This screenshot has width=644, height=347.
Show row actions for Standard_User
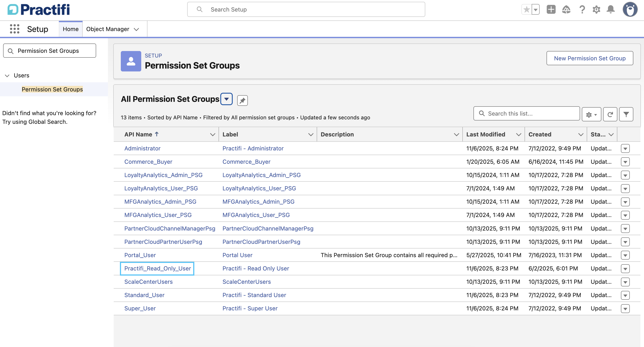coord(625,295)
